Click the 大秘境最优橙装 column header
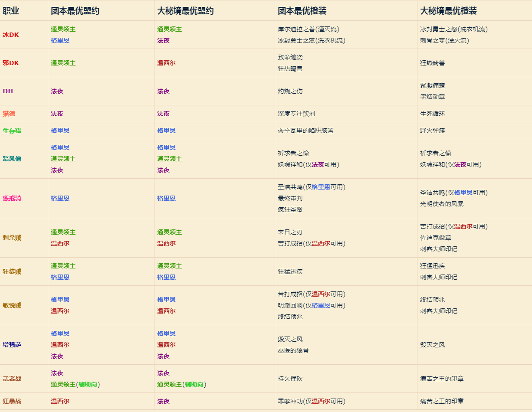Screen dimensions: 532x412 point(443,10)
